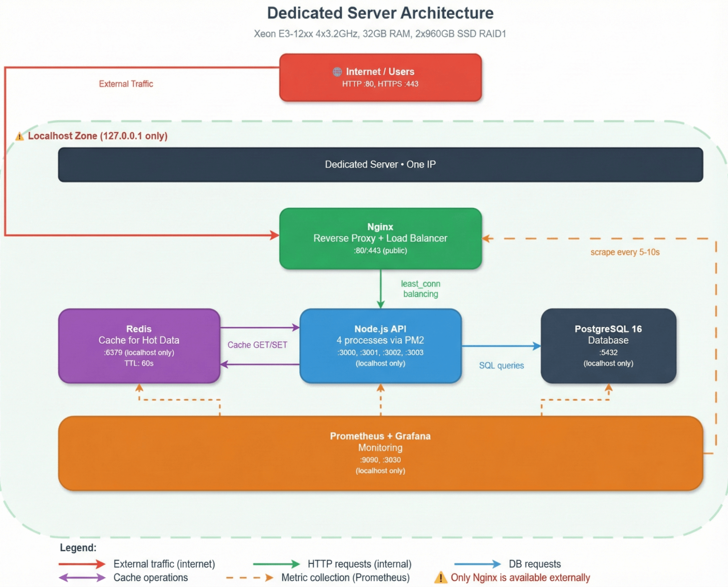Click the dashed orange Metric collection arrow
Viewport: 728px width, 587px height.
pos(249,578)
